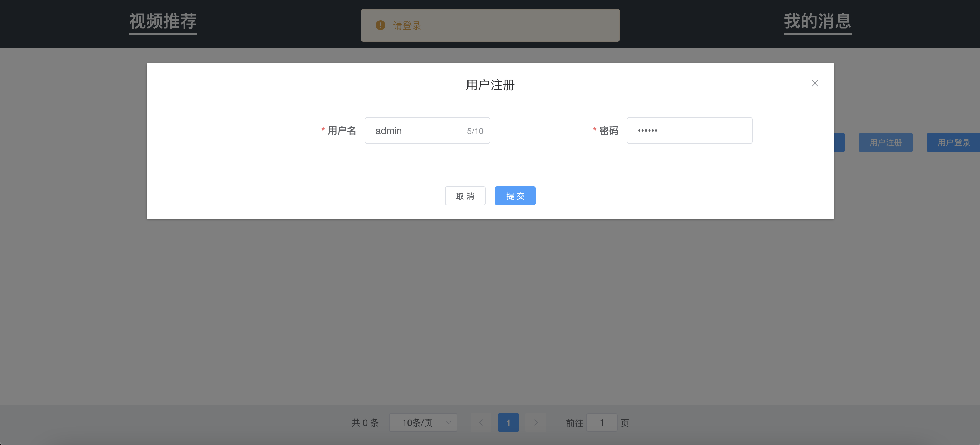Click the 5/10 character counter

click(475, 131)
